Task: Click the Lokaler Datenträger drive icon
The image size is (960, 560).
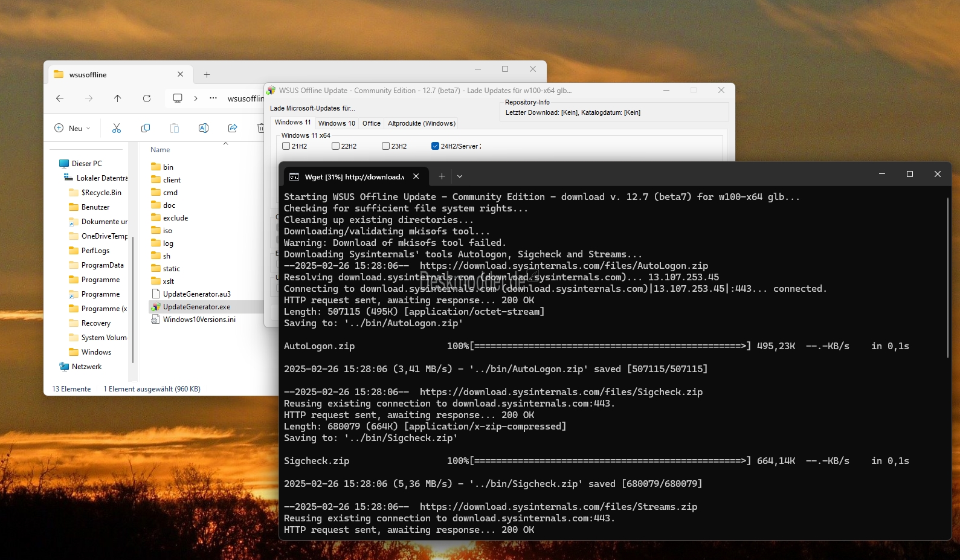Action: (x=69, y=178)
